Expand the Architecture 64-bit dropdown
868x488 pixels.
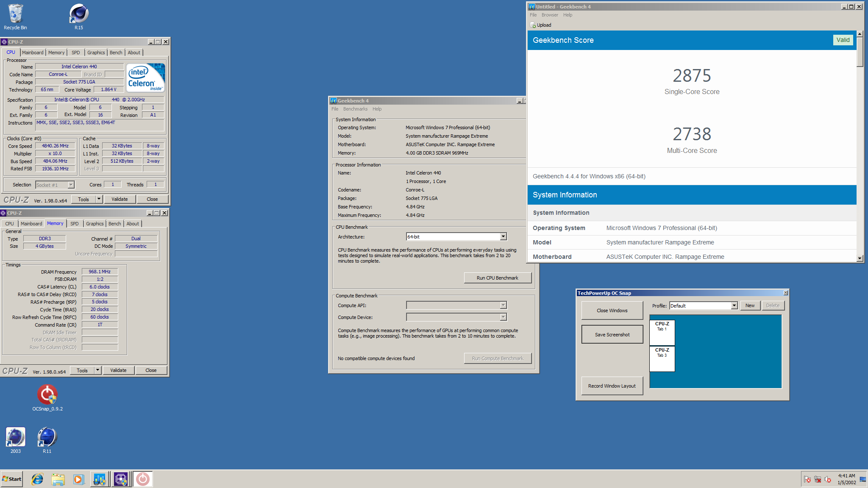click(x=503, y=237)
